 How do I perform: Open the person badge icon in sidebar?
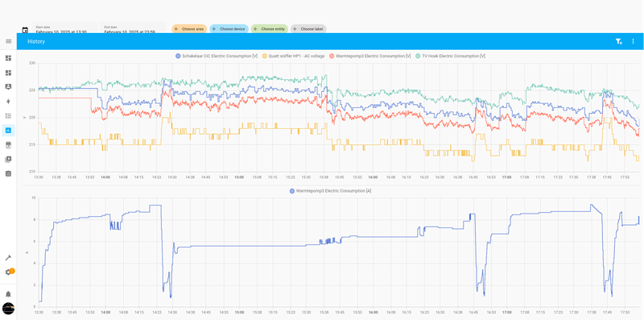(x=8, y=87)
